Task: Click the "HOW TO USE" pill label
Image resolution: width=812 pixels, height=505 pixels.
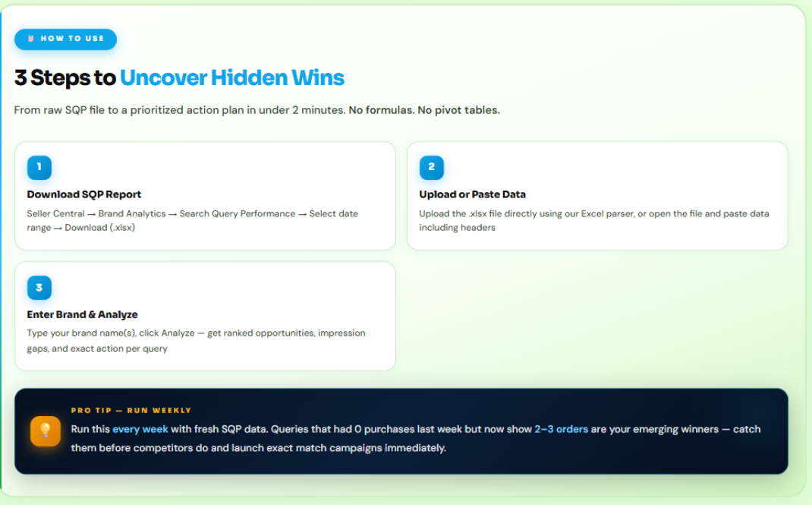Action: pyautogui.click(x=65, y=39)
